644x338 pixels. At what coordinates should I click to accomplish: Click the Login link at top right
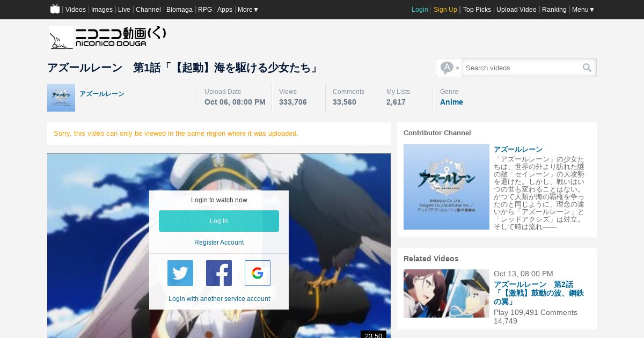[x=420, y=10]
